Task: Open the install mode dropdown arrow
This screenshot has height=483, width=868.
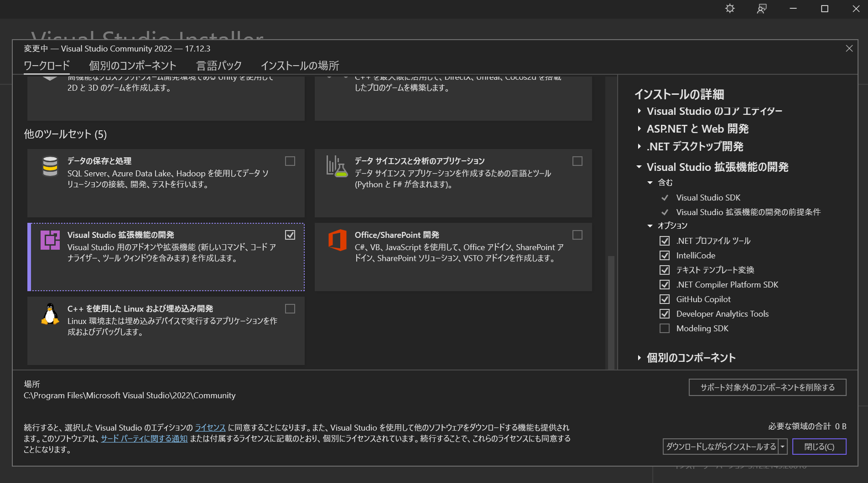Action: pyautogui.click(x=783, y=447)
